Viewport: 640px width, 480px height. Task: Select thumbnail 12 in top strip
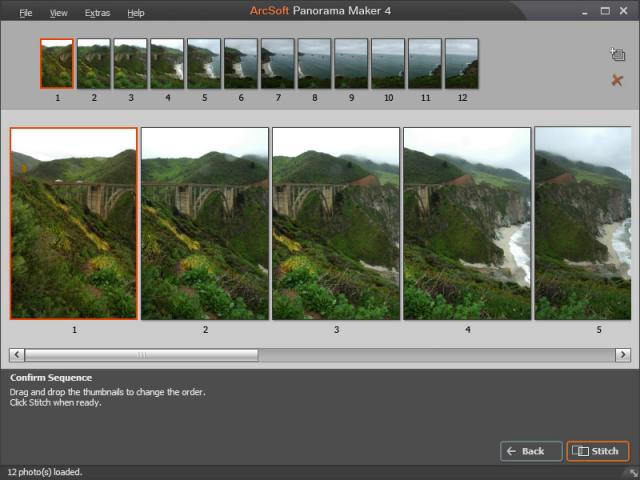(x=462, y=63)
